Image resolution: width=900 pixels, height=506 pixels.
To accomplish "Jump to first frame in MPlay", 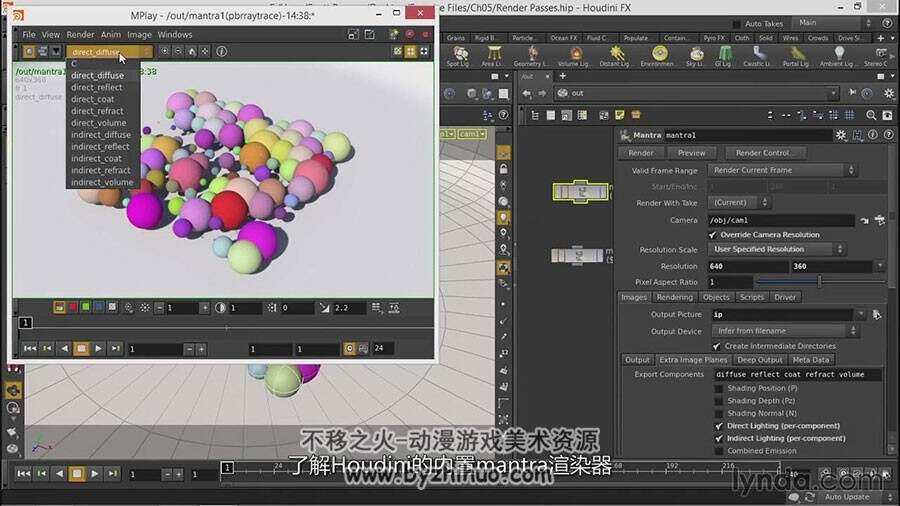I will [x=30, y=348].
